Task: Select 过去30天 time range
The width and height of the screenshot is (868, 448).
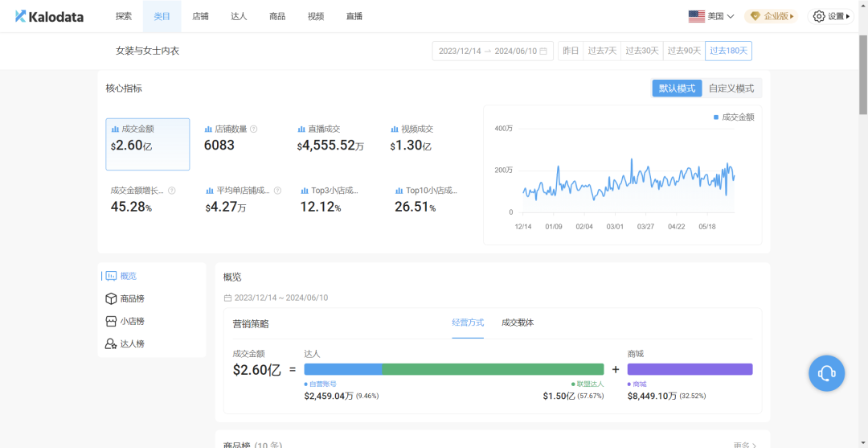Action: (x=642, y=51)
